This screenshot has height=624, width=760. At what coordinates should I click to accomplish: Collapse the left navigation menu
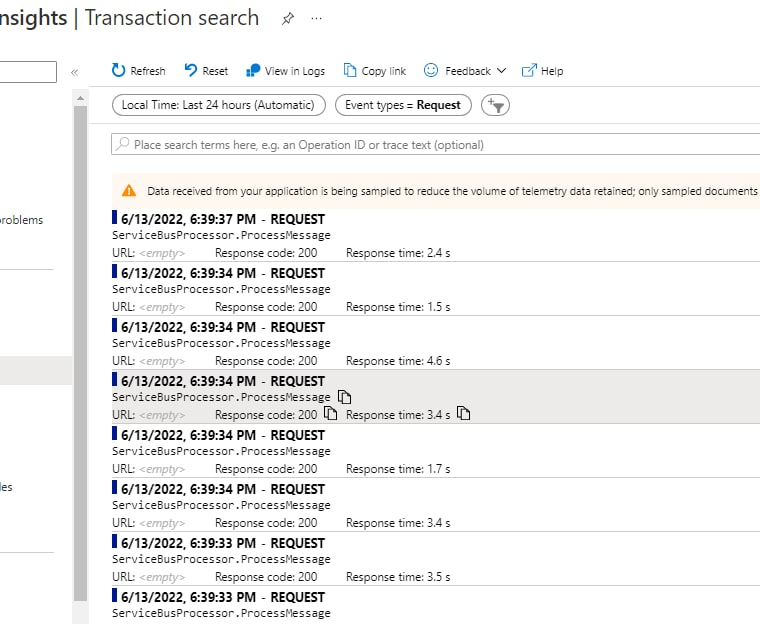pyautogui.click(x=74, y=72)
